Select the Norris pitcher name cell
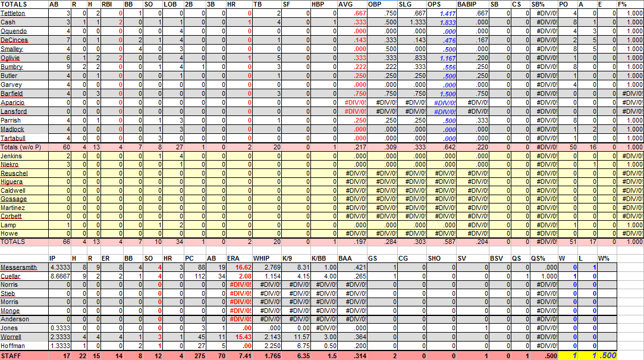644x360 pixels. 24,285
